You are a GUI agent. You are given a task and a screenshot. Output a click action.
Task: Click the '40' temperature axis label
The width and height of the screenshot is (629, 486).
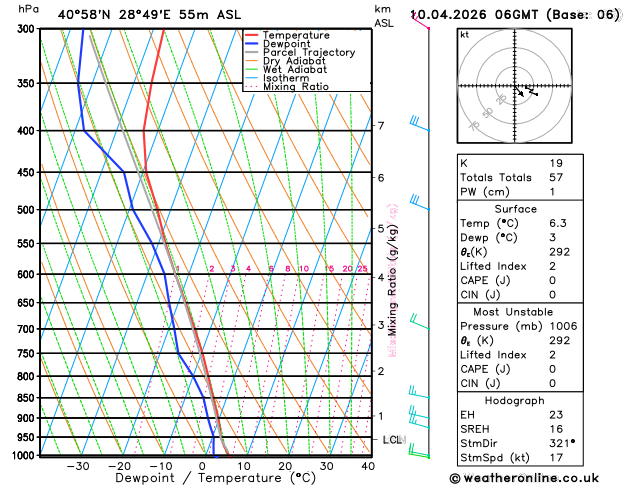(x=368, y=466)
